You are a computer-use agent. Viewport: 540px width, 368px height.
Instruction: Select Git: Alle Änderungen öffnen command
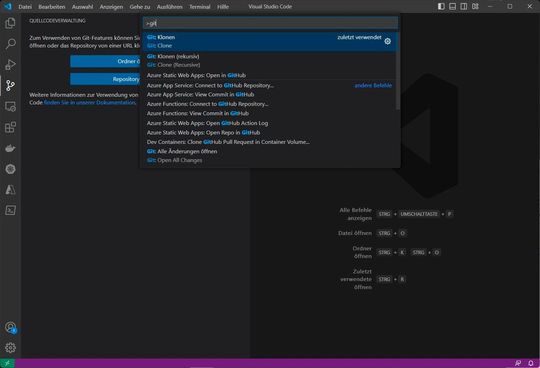click(x=269, y=156)
